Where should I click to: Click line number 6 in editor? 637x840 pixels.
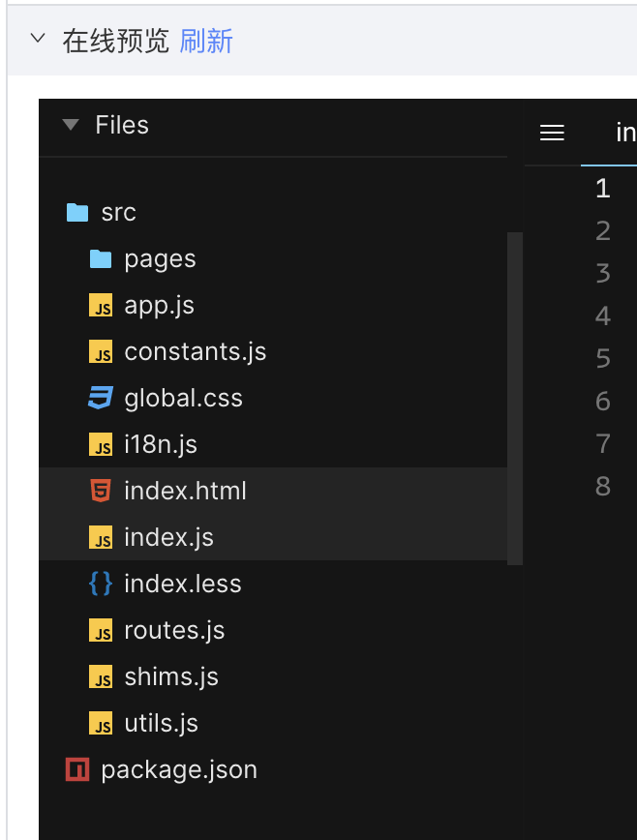tap(603, 401)
